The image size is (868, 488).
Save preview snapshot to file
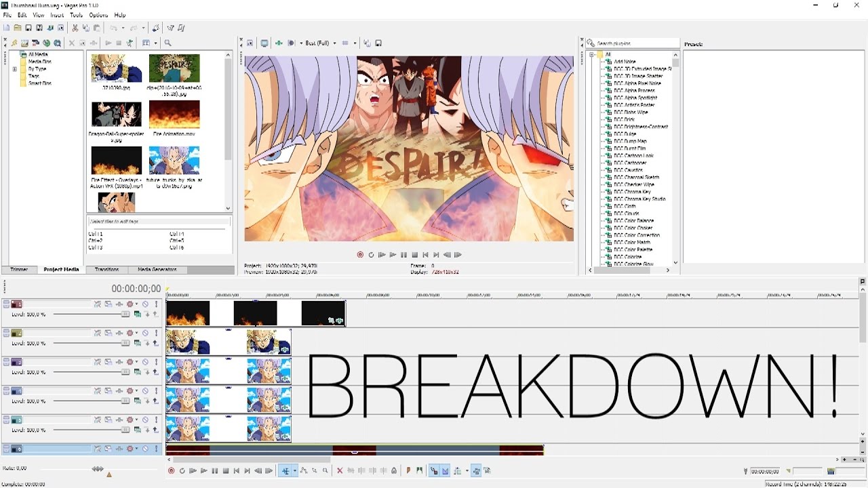pyautogui.click(x=378, y=43)
